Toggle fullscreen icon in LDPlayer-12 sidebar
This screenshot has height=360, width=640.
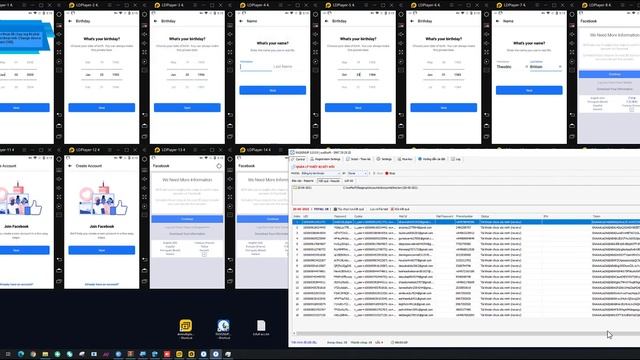coord(144,197)
